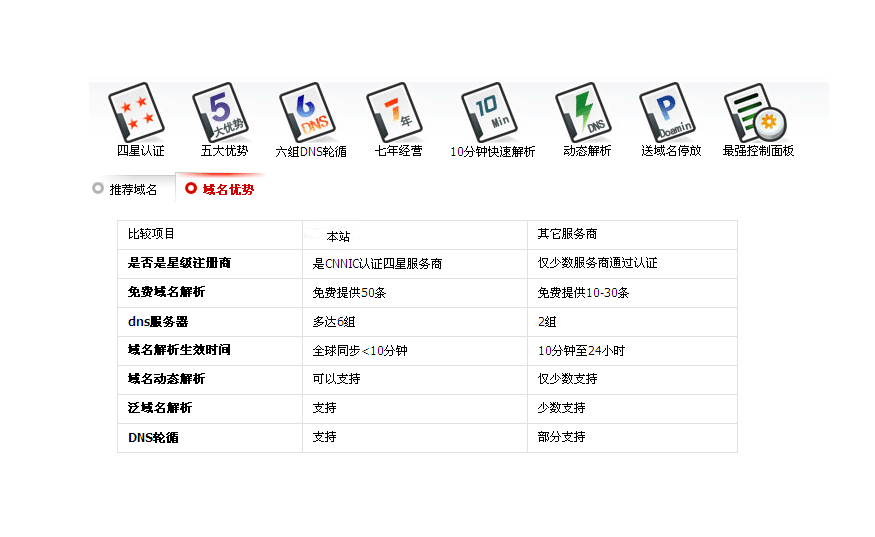Screen dimensions: 875x537
Task: Click the 动态解析 label text
Action: [587, 151]
